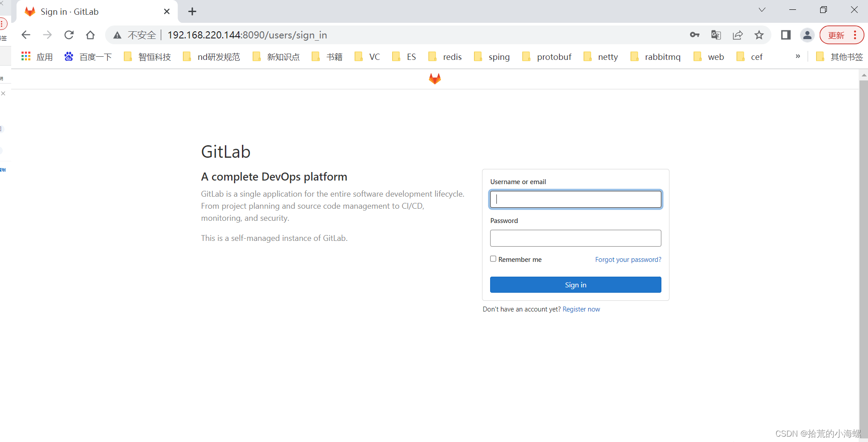Focus the Password field
Viewport: 868px width, 442px height.
pos(576,238)
